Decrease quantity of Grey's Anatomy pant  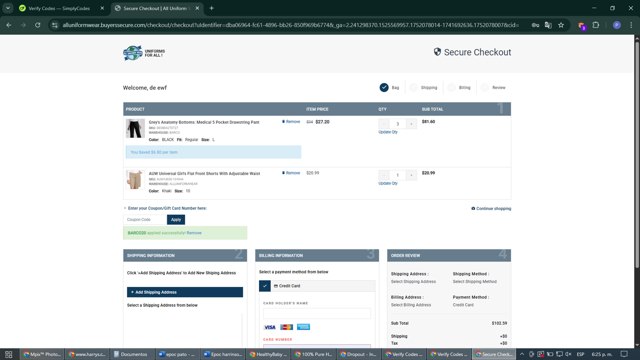[x=384, y=124]
